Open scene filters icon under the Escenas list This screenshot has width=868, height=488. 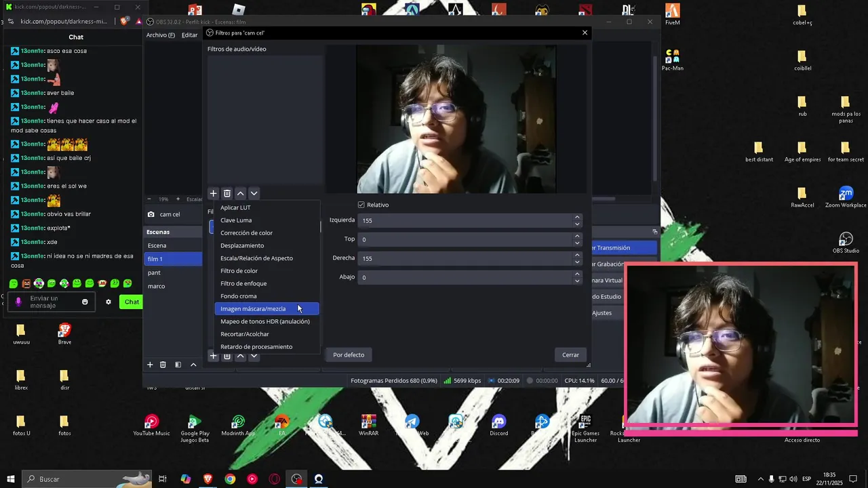(x=178, y=365)
